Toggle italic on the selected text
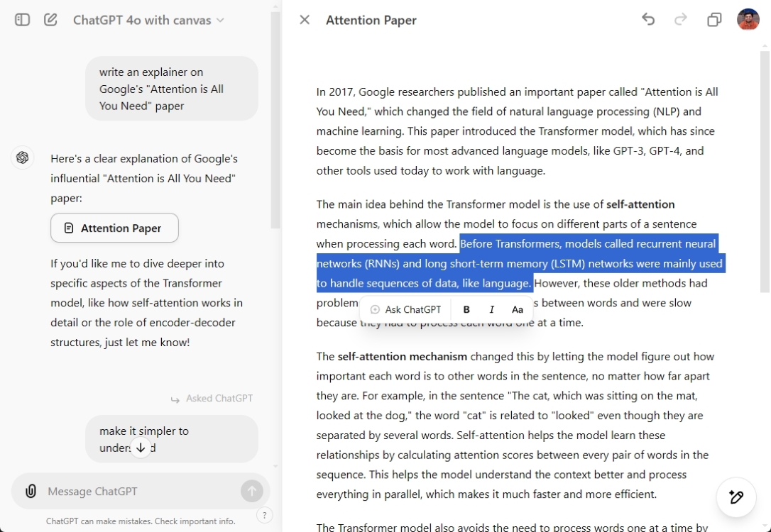Screen dimensions: 771x532 tap(491, 309)
